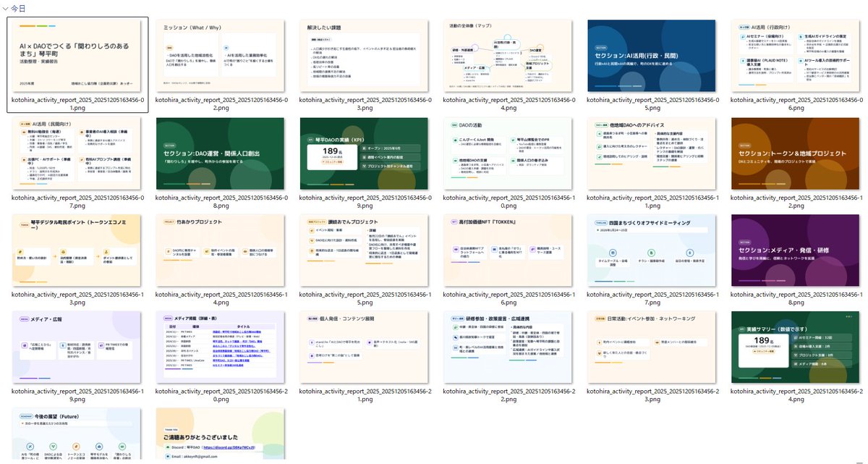Click file name ending in "-06.png"
This screenshot has height=464, width=868.
click(x=796, y=103)
